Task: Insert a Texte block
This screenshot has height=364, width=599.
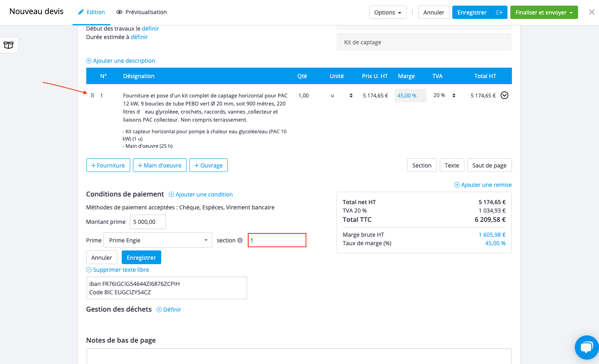Action: (452, 165)
